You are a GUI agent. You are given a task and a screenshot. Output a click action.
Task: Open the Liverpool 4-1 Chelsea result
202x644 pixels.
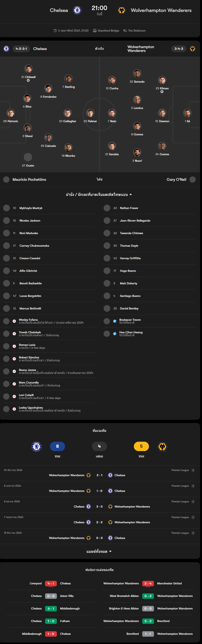tap(51, 583)
